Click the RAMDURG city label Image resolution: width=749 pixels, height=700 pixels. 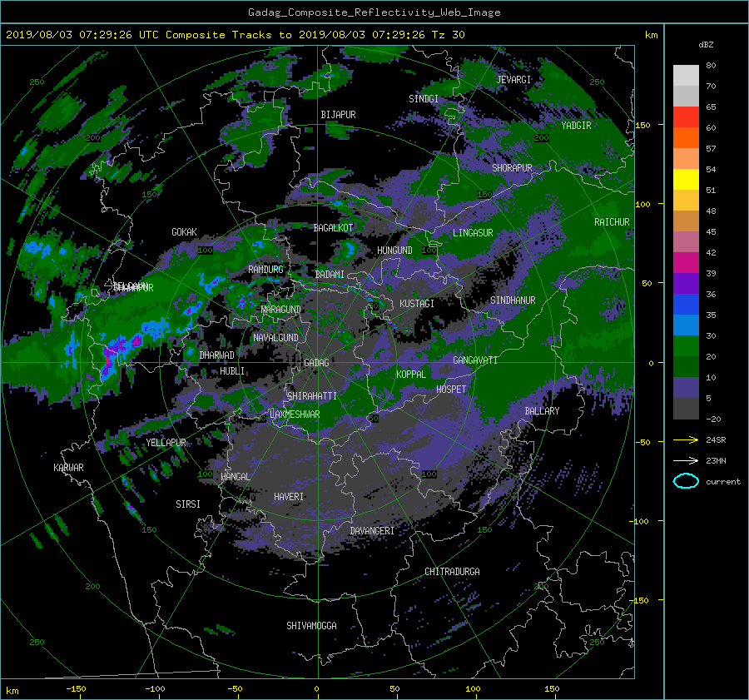pyautogui.click(x=265, y=270)
